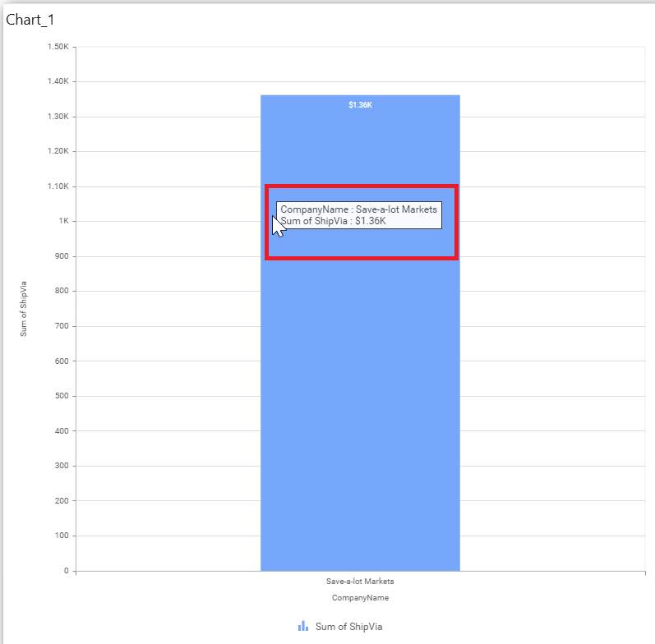Image resolution: width=655 pixels, height=644 pixels.
Task: Click the '500' y-axis tick label
Action: coord(62,395)
